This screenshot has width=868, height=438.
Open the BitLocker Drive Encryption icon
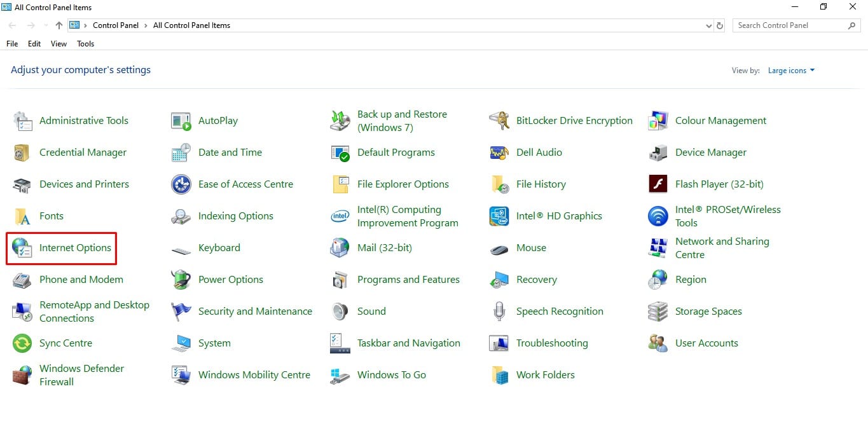499,121
